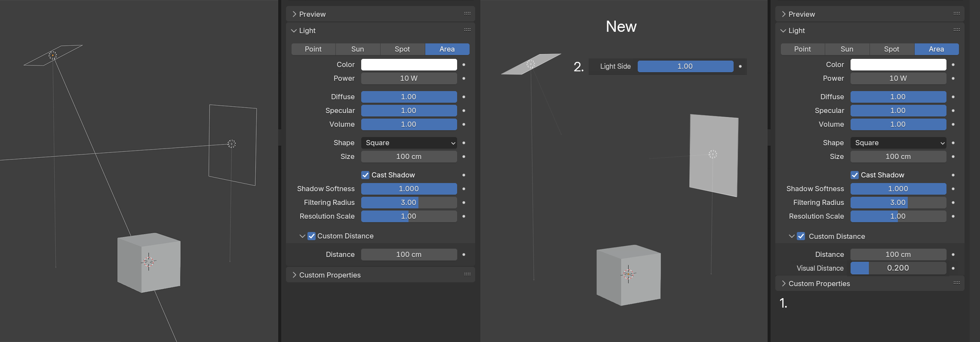Select the upright area light origin in left viewport
The width and height of the screenshot is (980, 342).
click(232, 144)
